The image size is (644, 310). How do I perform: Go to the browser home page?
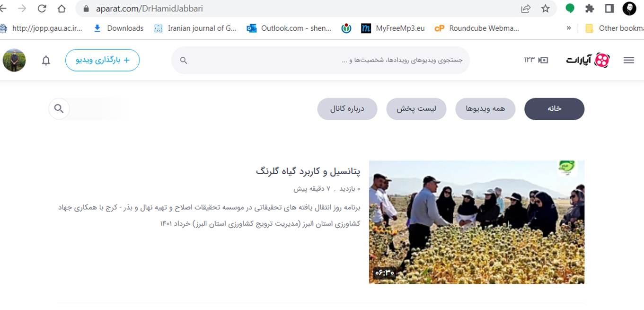coord(62,9)
